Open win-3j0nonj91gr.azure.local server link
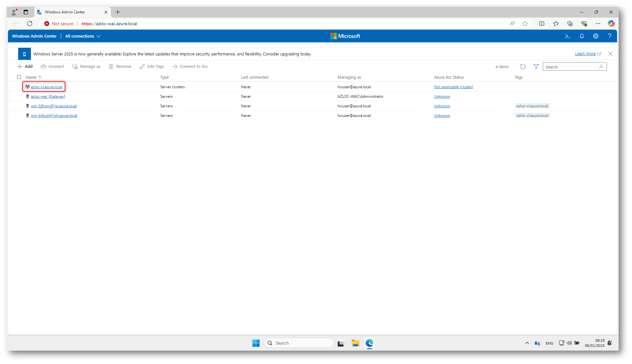632x364 pixels. coord(54,106)
